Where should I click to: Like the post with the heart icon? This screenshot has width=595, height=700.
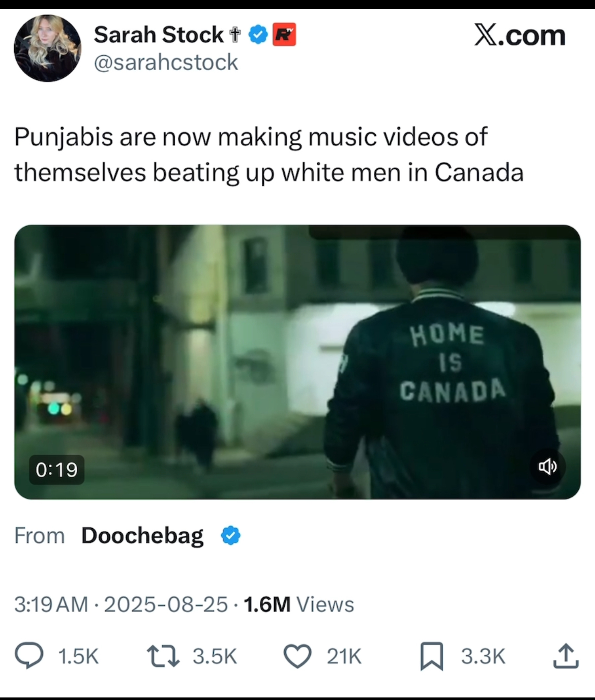tap(297, 656)
